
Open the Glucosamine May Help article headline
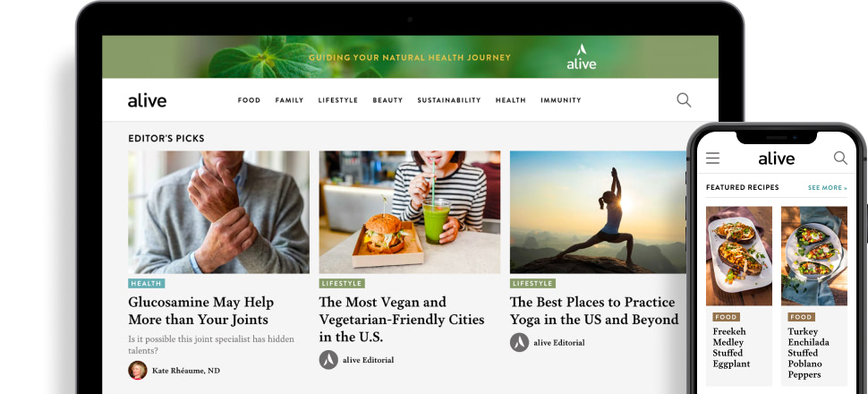(x=201, y=311)
